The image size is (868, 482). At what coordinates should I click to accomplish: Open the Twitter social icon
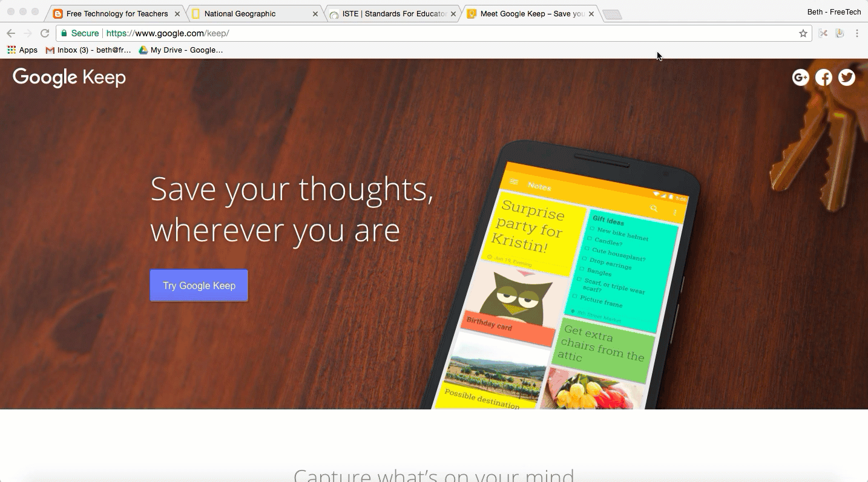coord(846,77)
